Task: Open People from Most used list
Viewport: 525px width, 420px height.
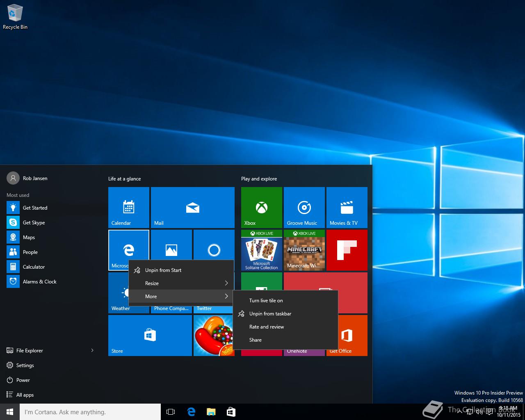Action: (51, 252)
